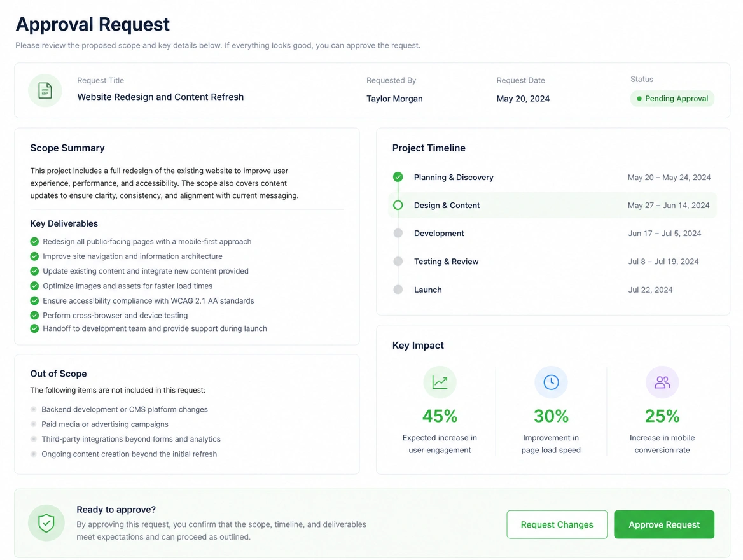Image resolution: width=743 pixels, height=560 pixels.
Task: Click the chart trend icon above 45%
Action: tap(440, 382)
